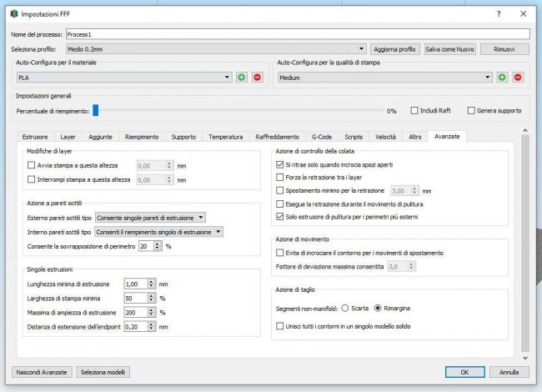The image size is (542, 392).
Task: Enable Includi Raft checkbox
Action: click(x=415, y=110)
